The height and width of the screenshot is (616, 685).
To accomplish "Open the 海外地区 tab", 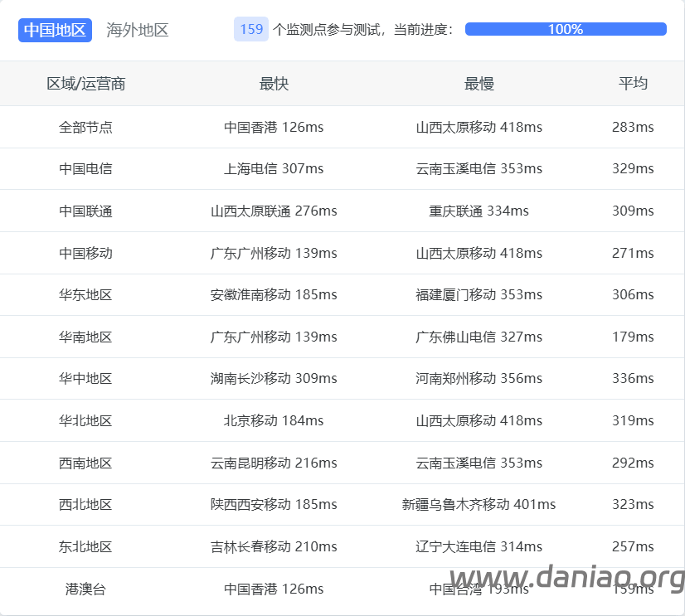I will 138,30.
